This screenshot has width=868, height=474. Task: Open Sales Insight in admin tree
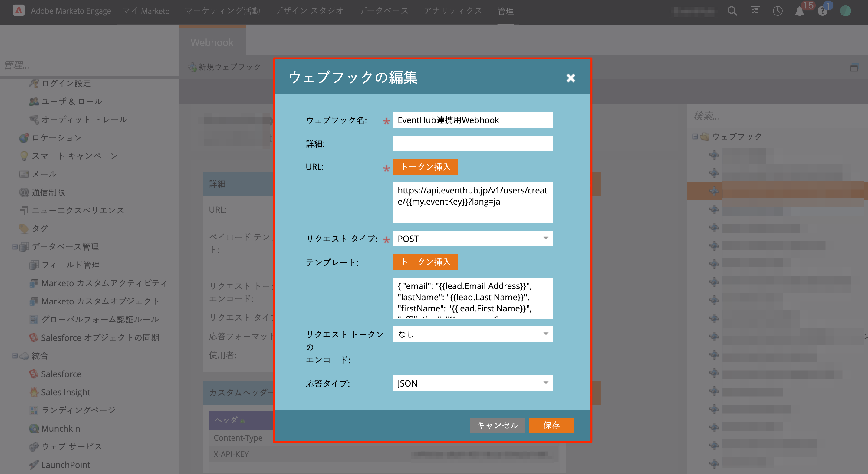point(65,392)
